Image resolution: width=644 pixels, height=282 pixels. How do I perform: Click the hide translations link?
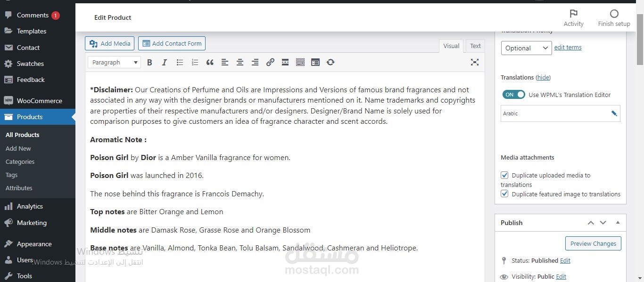pyautogui.click(x=543, y=77)
